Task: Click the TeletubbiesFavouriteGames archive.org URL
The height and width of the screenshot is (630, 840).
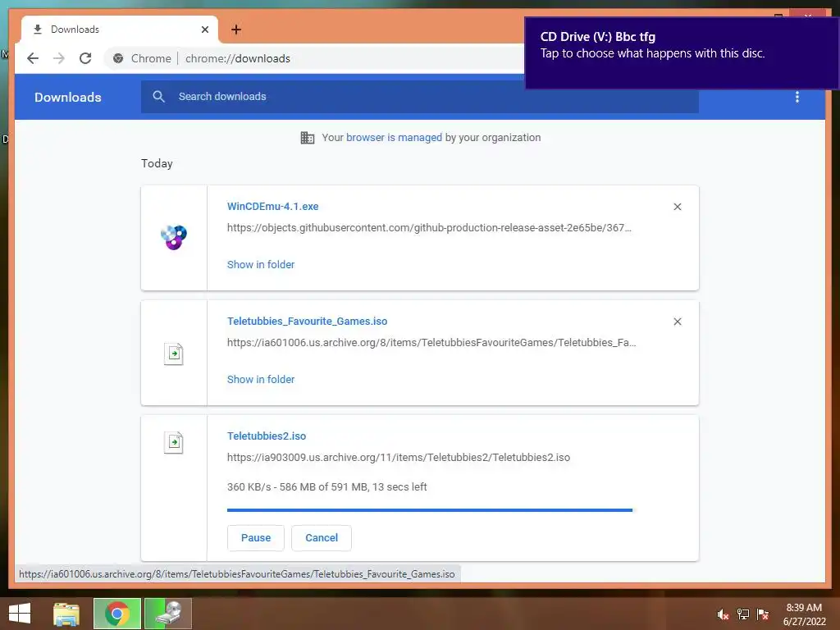Action: (431, 342)
